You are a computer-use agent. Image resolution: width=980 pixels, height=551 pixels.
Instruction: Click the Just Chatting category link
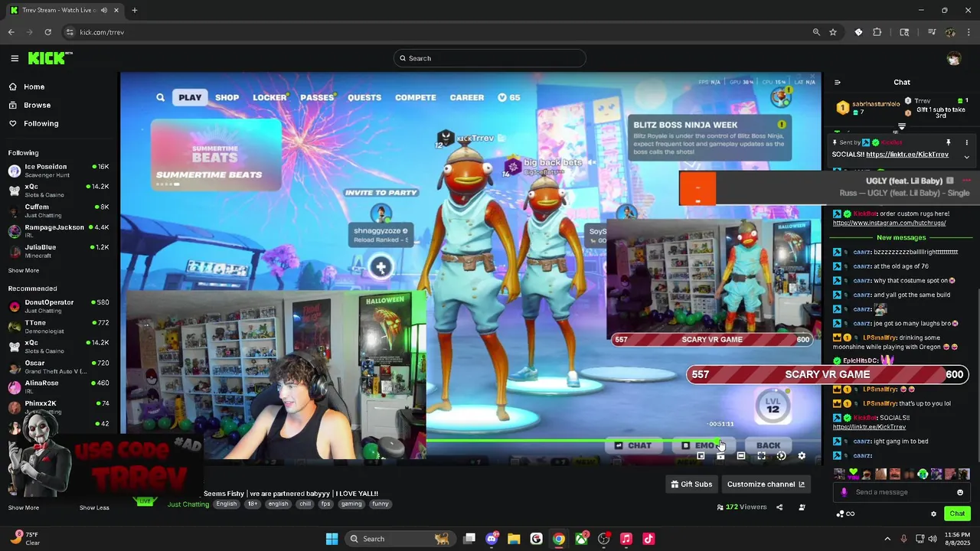[188, 504]
